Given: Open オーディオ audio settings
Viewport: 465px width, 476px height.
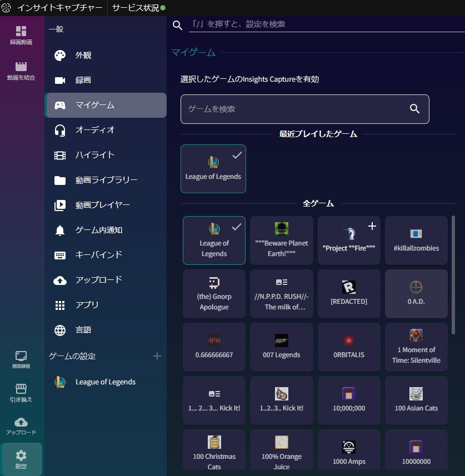Looking at the screenshot, I should pyautogui.click(x=106, y=130).
